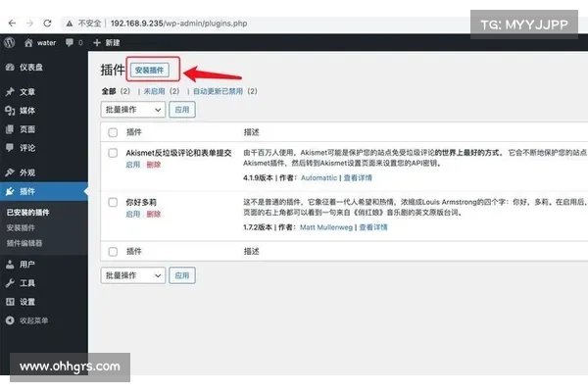The width and height of the screenshot is (588, 392).
Task: Open 安装插件 sidebar submenu item
Action: [x=21, y=227]
